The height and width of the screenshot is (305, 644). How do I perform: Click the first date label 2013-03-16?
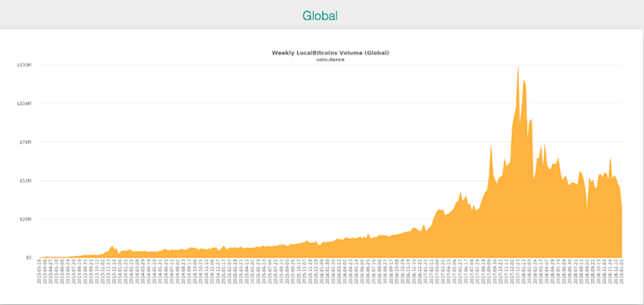(40, 271)
